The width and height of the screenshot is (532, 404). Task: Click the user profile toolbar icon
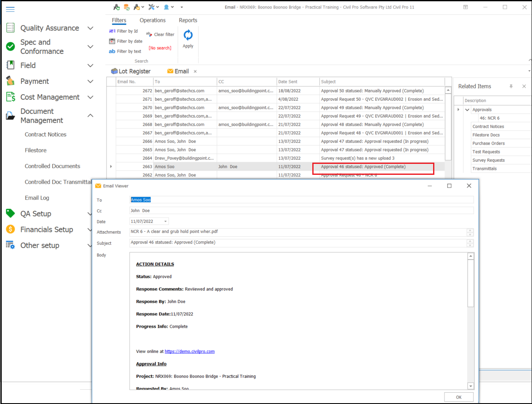tap(167, 7)
